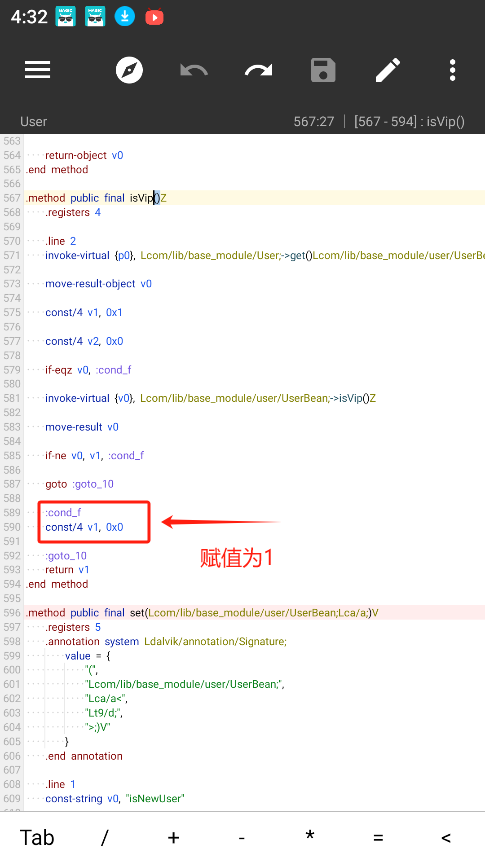Image resolution: width=485 pixels, height=862 pixels.
Task: Tap the second MAGIC app notification icon
Action: tap(95, 17)
